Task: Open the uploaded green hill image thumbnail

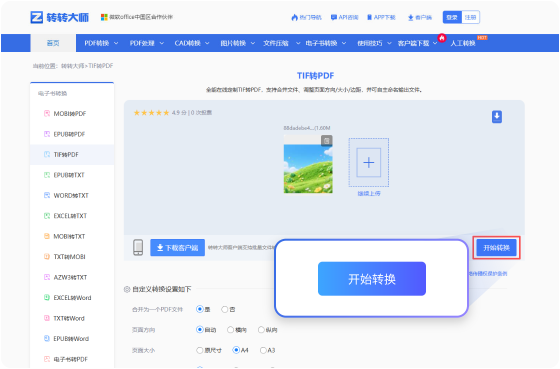Action: tap(308, 164)
